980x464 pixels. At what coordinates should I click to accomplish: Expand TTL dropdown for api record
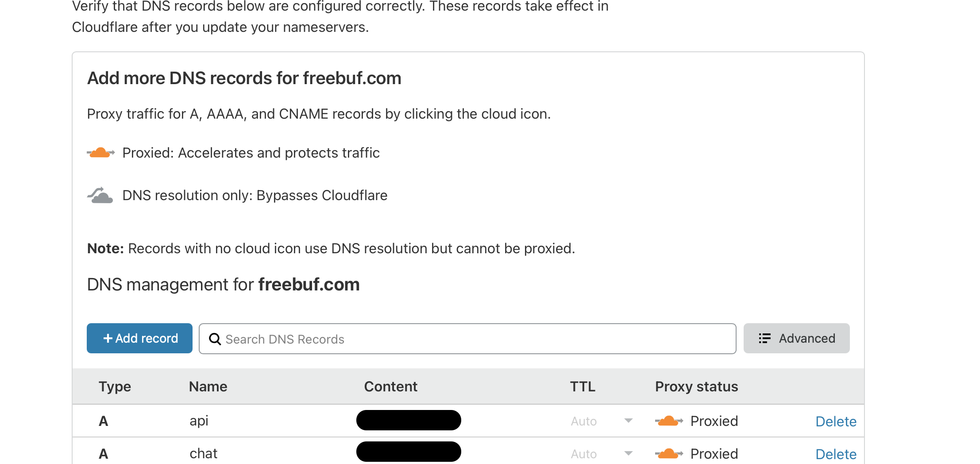[x=628, y=421]
